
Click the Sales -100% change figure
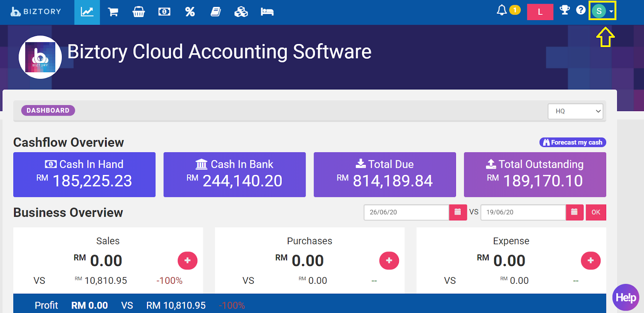tap(169, 281)
